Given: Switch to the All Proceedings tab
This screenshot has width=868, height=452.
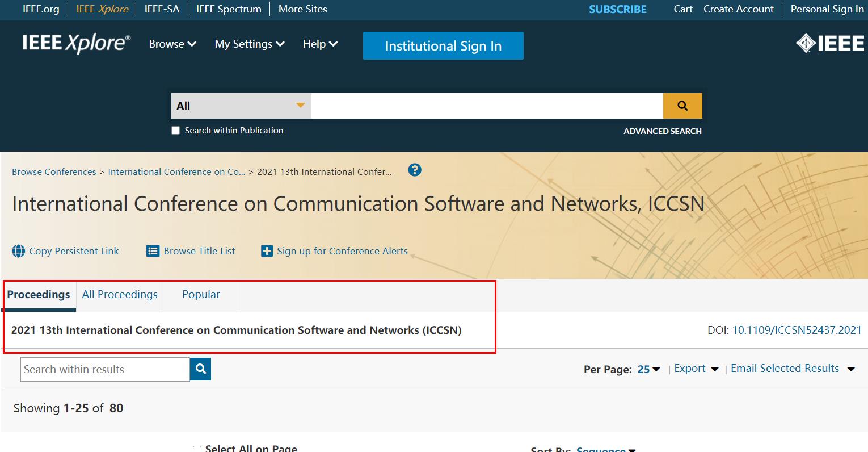Looking at the screenshot, I should [x=120, y=295].
